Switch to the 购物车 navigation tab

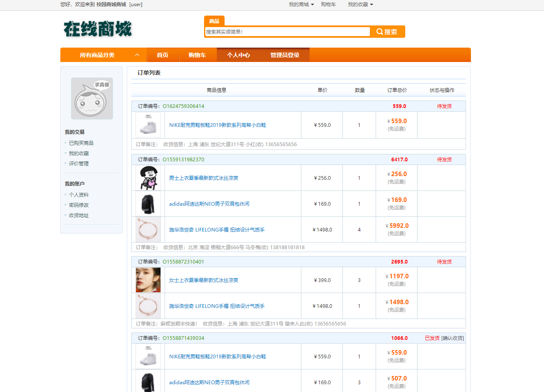coord(197,55)
